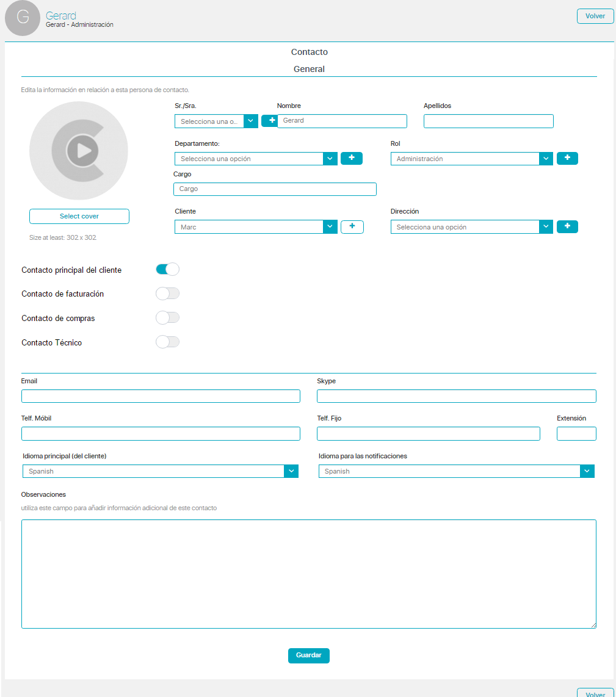
Task: Click the 'utiliza este campo' hint text
Action: (119, 508)
